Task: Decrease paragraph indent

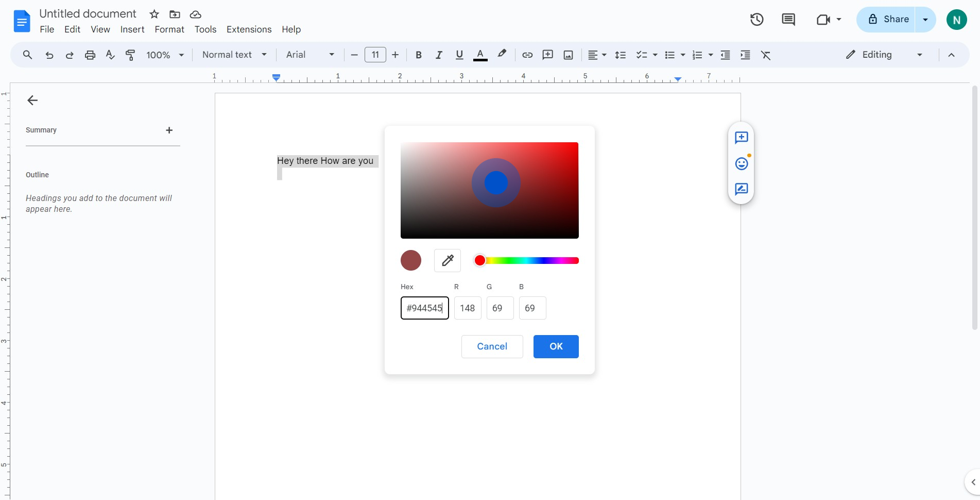Action: tap(725, 55)
